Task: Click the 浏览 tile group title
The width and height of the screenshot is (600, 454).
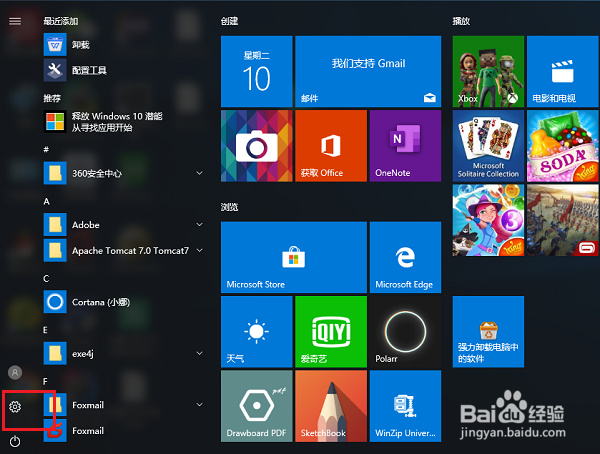Action: 229,207
